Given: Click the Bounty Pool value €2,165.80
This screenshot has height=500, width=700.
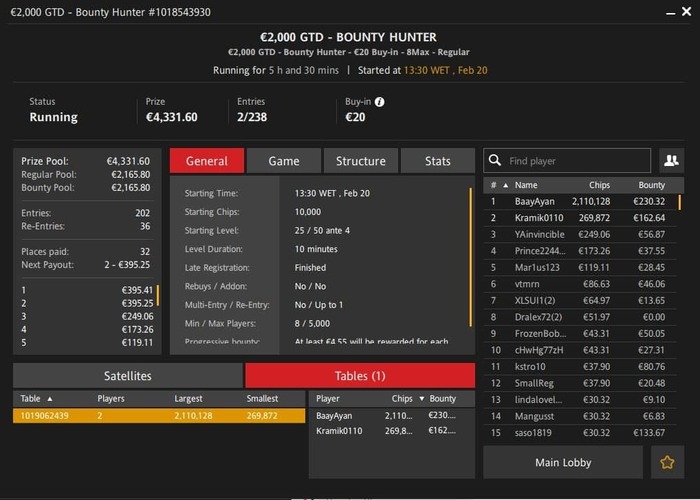Looking at the screenshot, I should click(x=130, y=188).
